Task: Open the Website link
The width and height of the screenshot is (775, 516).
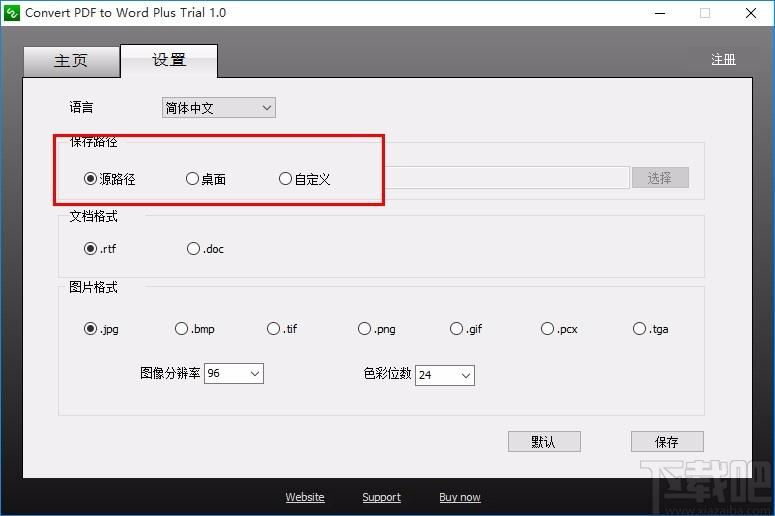Action: click(305, 497)
